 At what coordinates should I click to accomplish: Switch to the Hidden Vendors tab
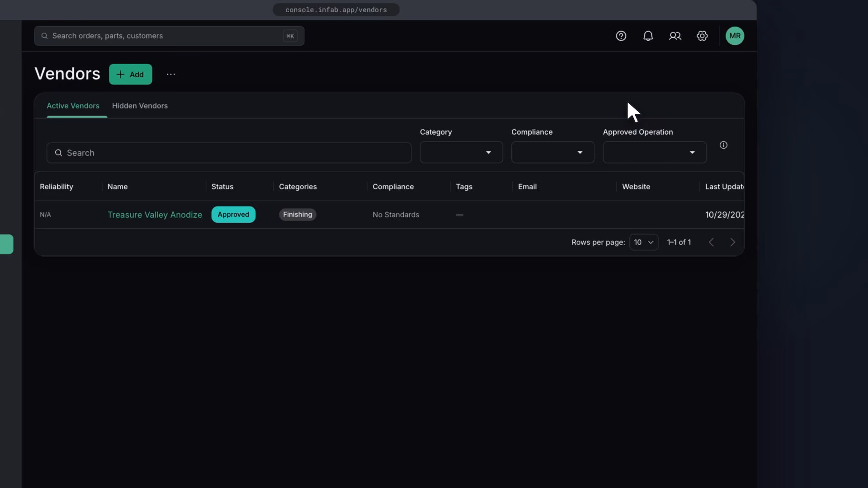pyautogui.click(x=140, y=106)
